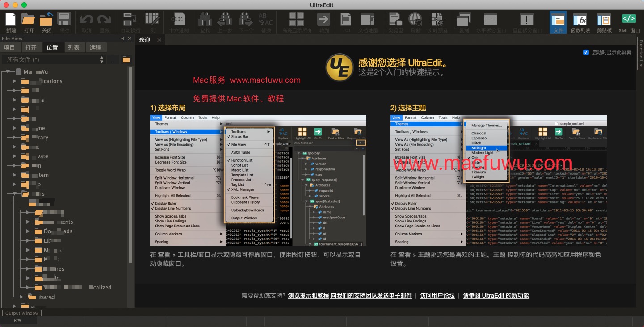Open 函数列表 function list icon
This screenshot has width=644, height=327.
(580, 22)
